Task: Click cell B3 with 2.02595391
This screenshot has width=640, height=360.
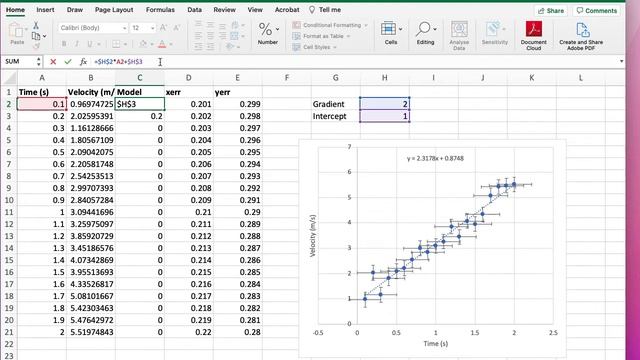Action: coord(91,116)
